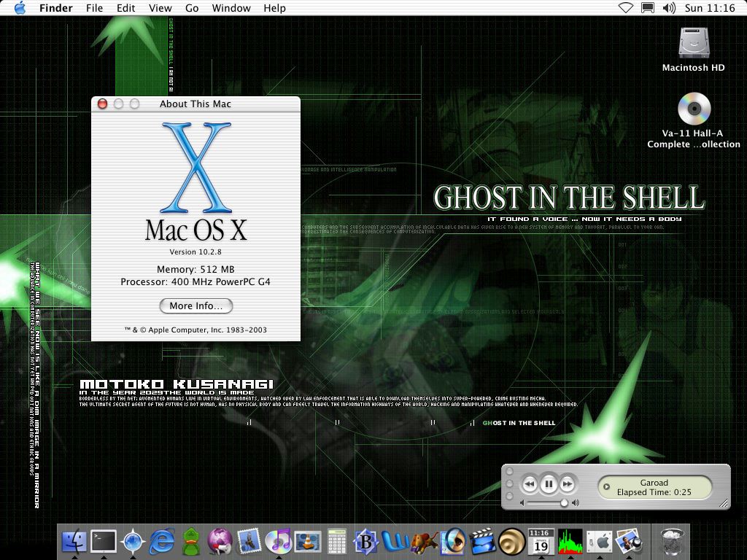The height and width of the screenshot is (560, 747).
Task: Open the green duck Adium icon
Action: click(191, 541)
